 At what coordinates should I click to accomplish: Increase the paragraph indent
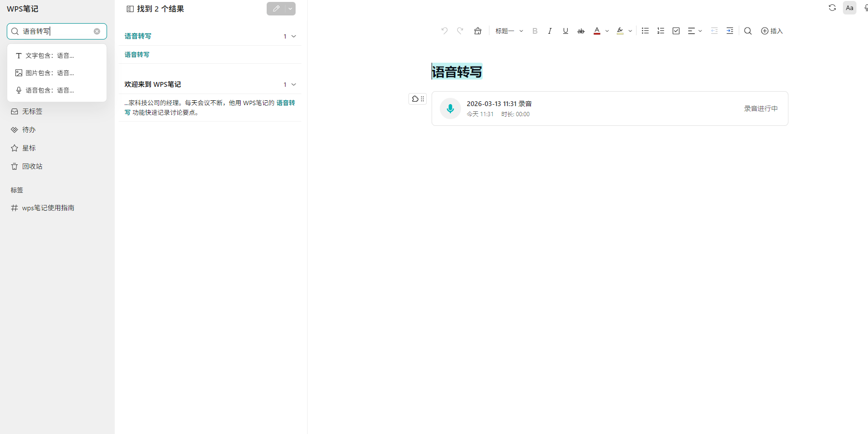point(730,31)
